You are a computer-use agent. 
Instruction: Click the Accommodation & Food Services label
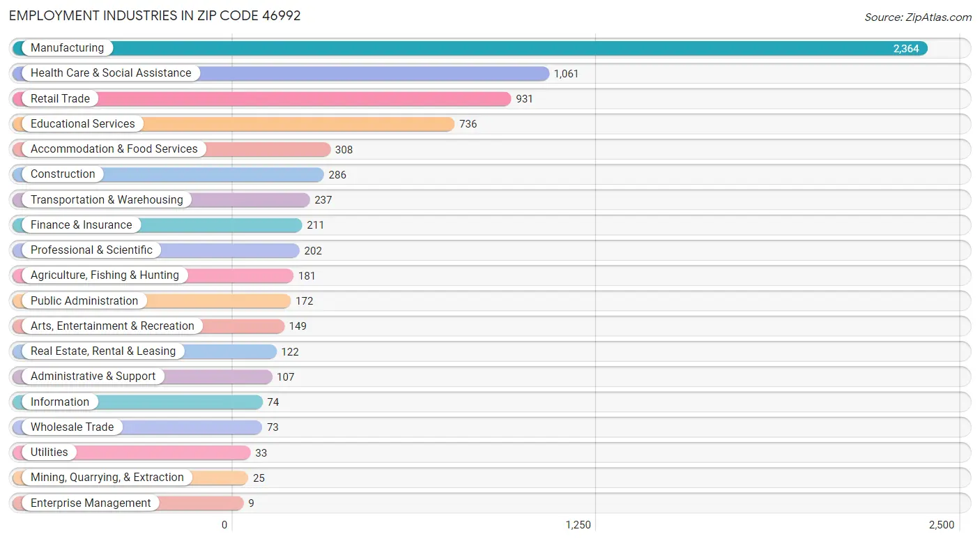(x=114, y=149)
